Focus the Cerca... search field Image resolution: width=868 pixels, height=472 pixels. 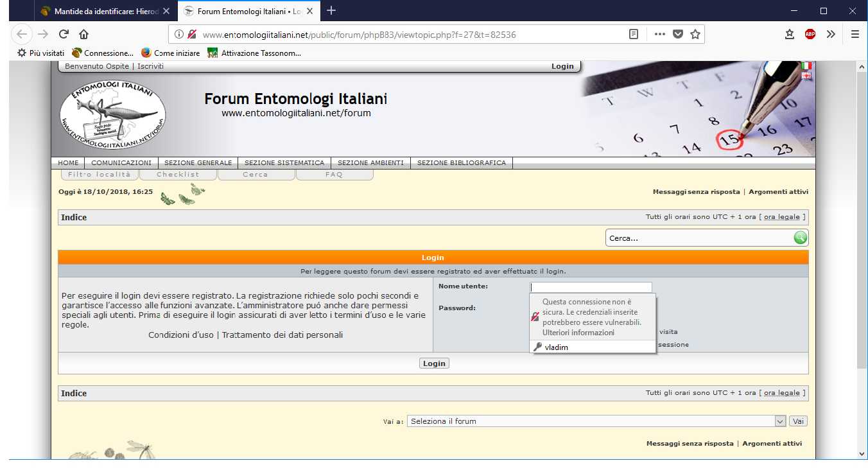point(699,238)
